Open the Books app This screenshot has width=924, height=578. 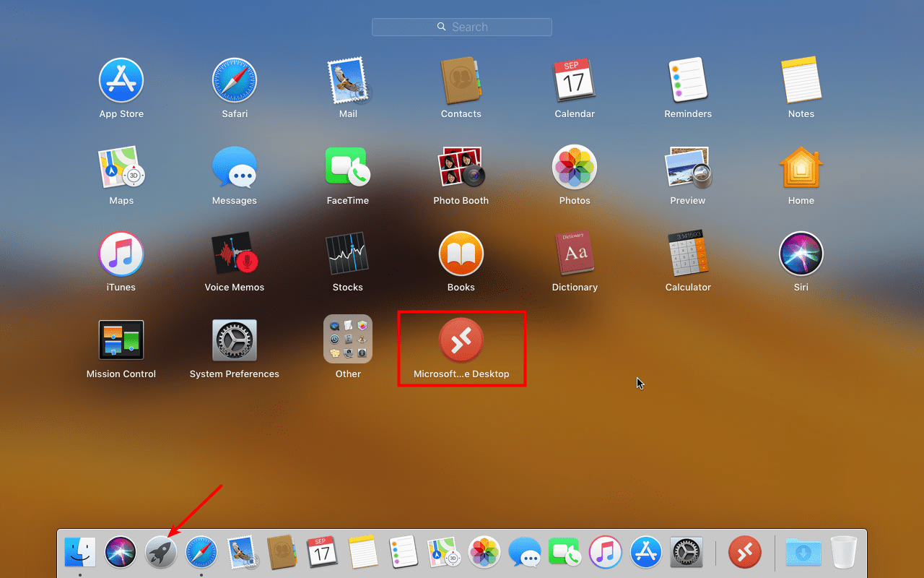[461, 254]
